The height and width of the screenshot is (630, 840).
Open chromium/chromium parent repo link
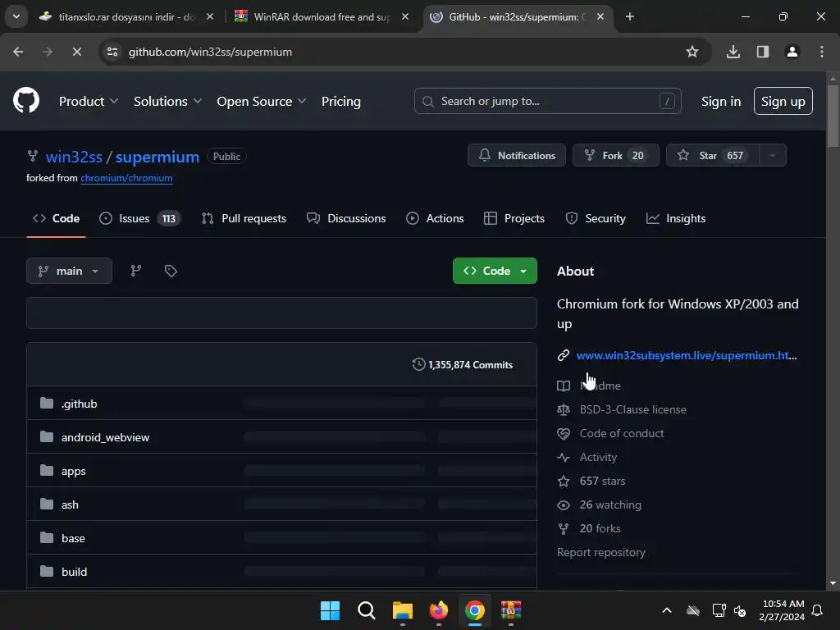126,178
